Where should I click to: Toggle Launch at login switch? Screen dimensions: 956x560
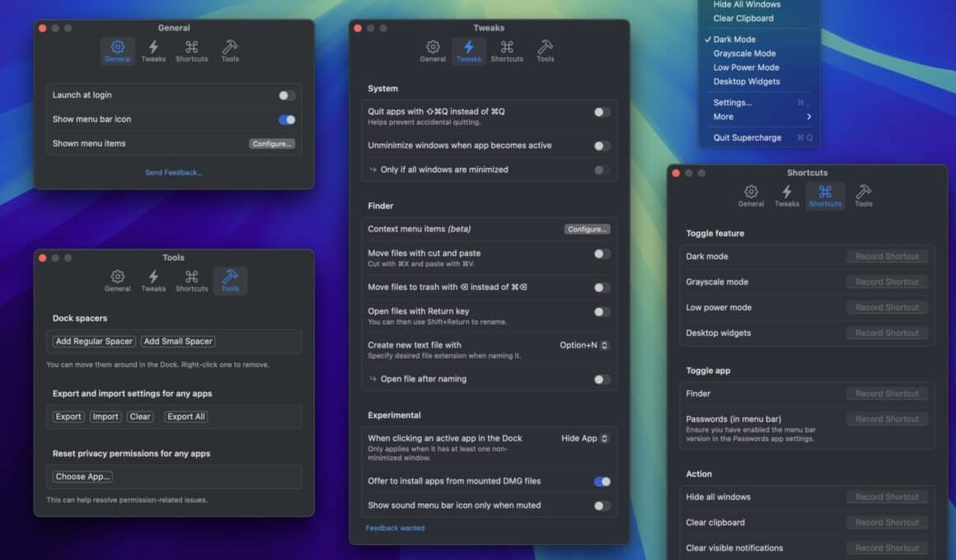(287, 95)
